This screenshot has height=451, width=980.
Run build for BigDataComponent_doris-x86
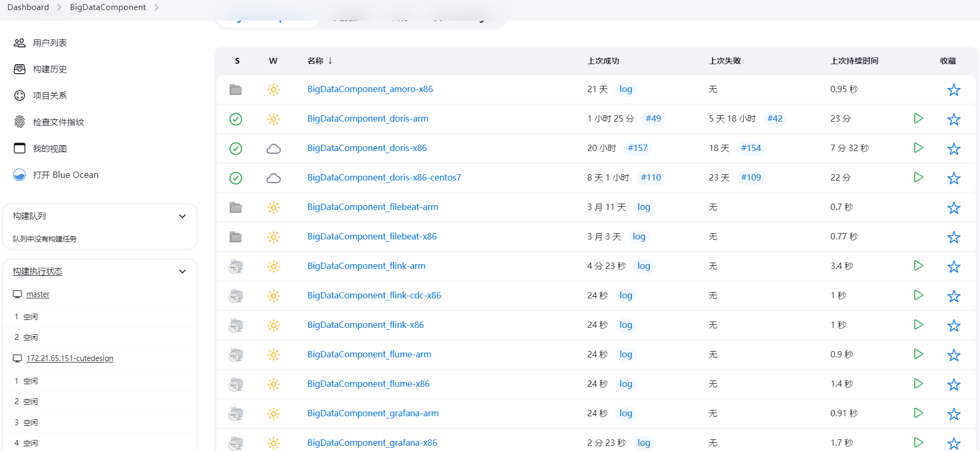[x=918, y=148]
